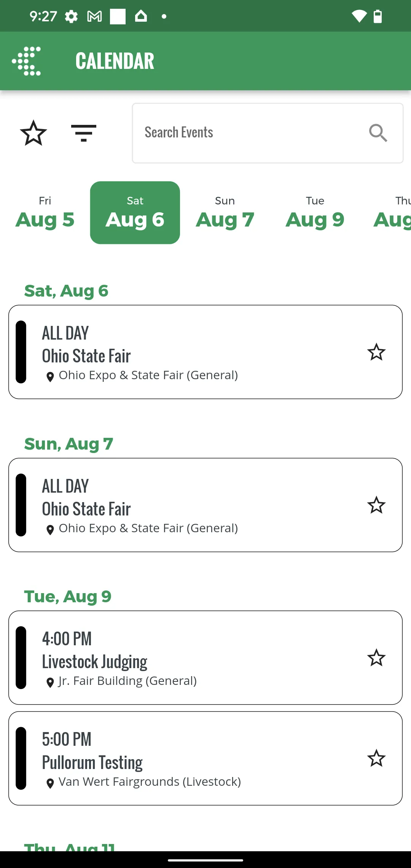Image resolution: width=411 pixels, height=868 pixels.
Task: Star the Pullorum Testing event
Action: coord(376,758)
